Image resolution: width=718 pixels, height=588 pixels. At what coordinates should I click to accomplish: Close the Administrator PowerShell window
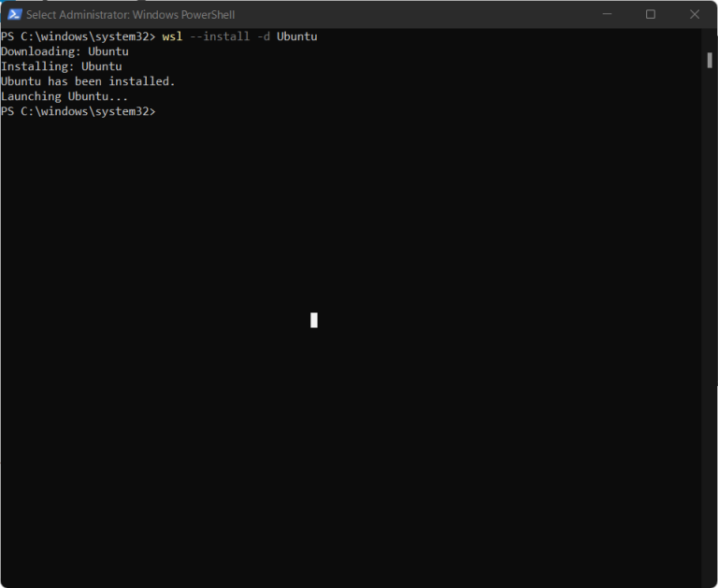[x=694, y=14]
